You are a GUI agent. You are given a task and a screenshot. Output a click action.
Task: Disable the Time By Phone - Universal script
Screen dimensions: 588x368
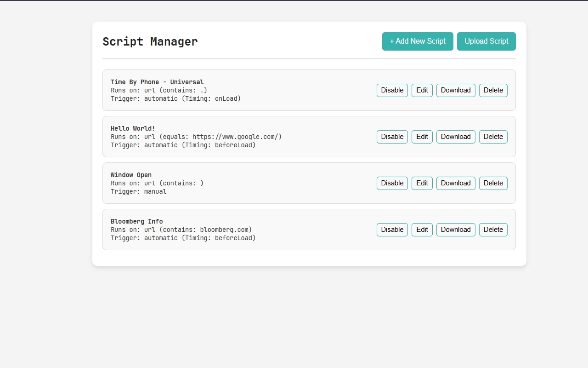point(392,90)
